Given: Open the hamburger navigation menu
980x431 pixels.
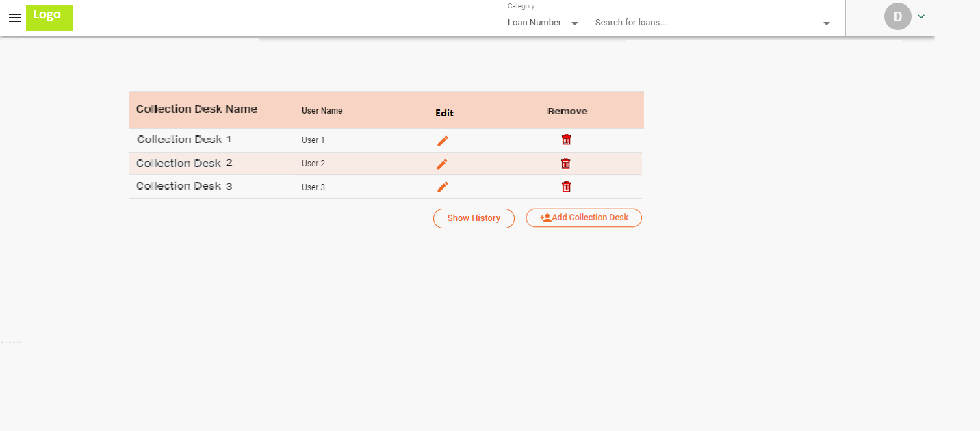Looking at the screenshot, I should pyautogui.click(x=15, y=18).
